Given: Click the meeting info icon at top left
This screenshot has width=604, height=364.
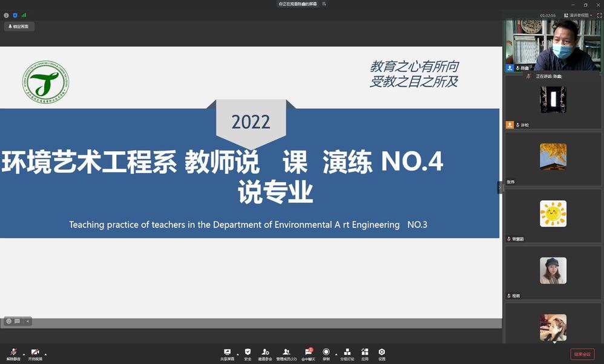Looking at the screenshot, I should coord(6,15).
